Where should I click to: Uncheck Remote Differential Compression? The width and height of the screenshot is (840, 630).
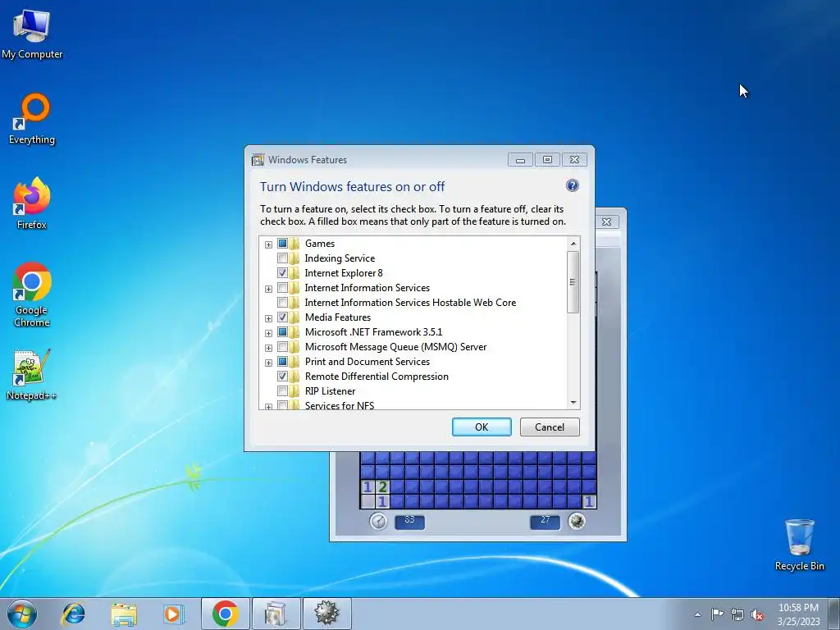[282, 376]
